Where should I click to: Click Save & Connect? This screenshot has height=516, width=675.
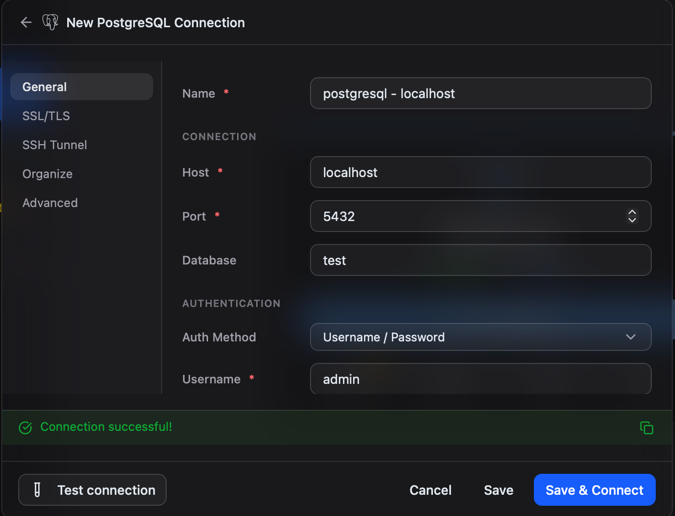click(x=594, y=490)
